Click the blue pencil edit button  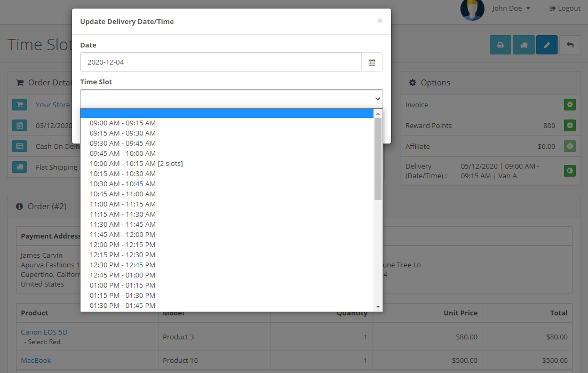[547, 45]
